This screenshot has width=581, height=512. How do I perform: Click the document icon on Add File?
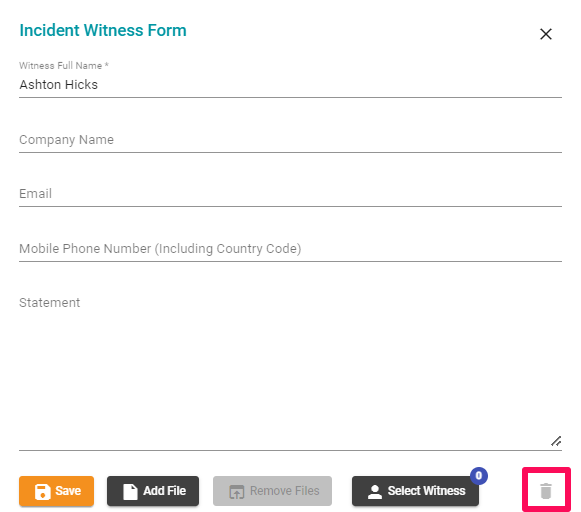point(130,492)
